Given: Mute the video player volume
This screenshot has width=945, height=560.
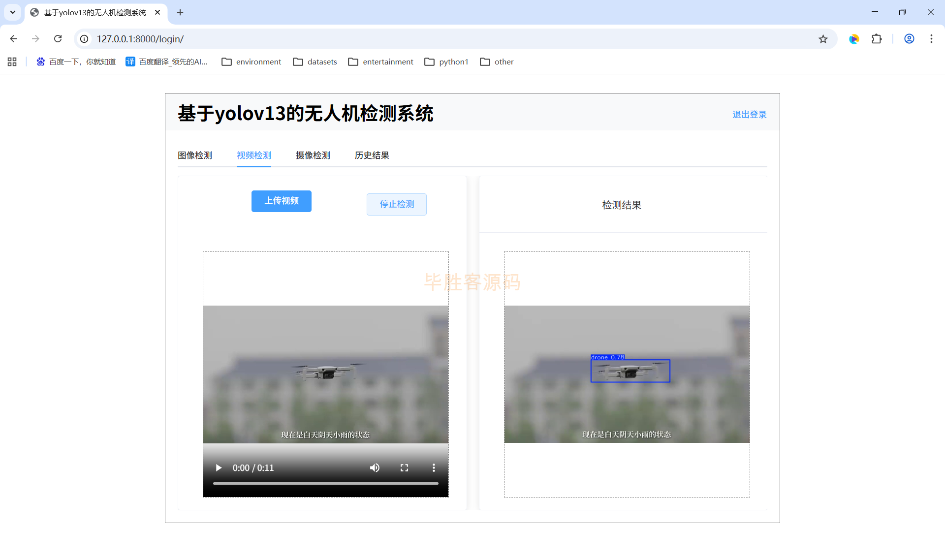Looking at the screenshot, I should pos(375,467).
